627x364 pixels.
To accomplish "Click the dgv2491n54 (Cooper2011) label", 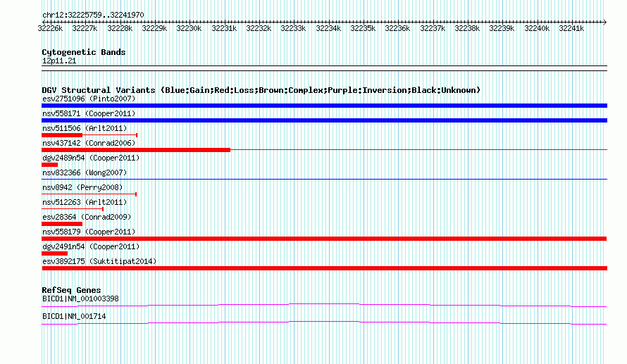I will [91, 246].
